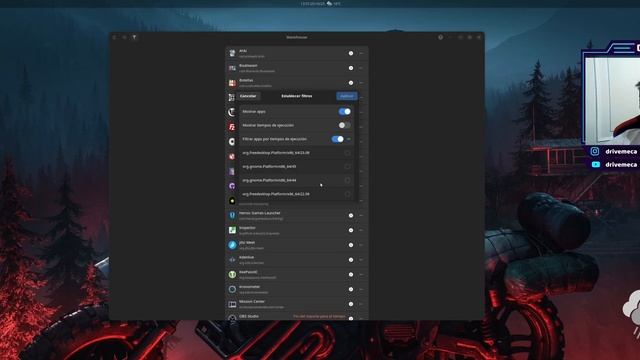Collapse the Filtrar apps por tiempos de ejecución expander arrow
640x360 pixels.
(x=349, y=139)
